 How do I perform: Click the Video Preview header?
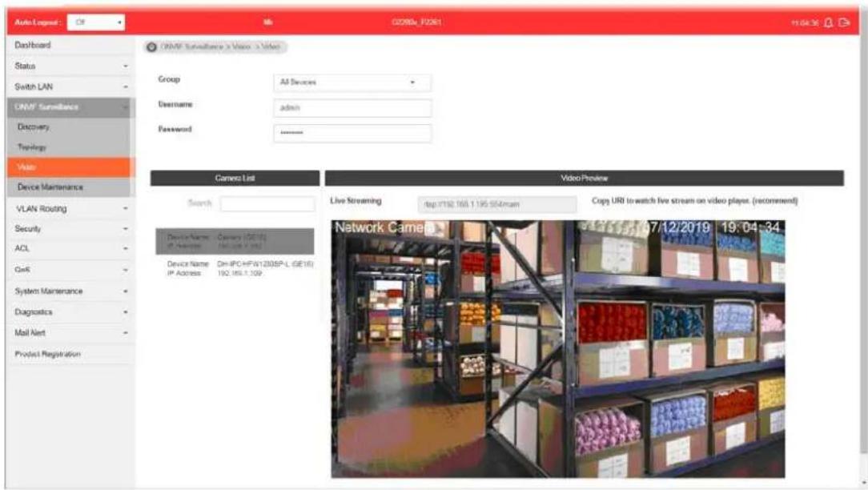pyautogui.click(x=584, y=179)
